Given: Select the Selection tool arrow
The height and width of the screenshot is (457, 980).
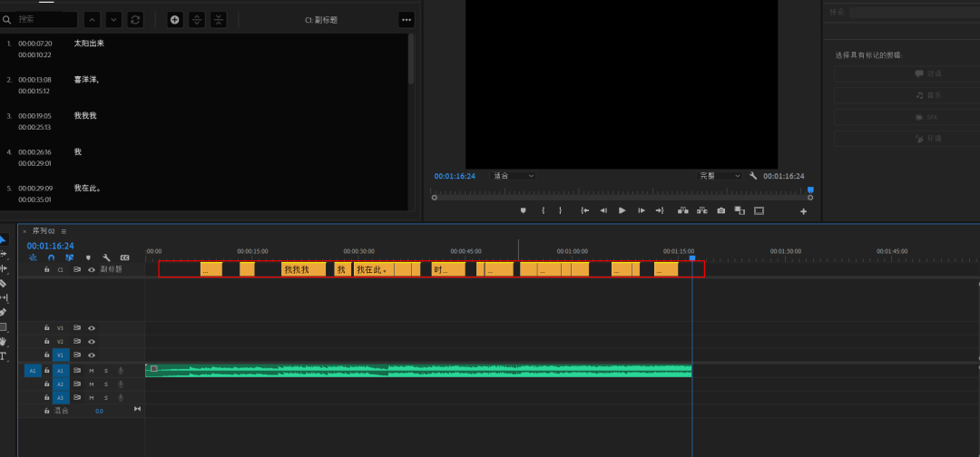Looking at the screenshot, I should coord(3,239).
